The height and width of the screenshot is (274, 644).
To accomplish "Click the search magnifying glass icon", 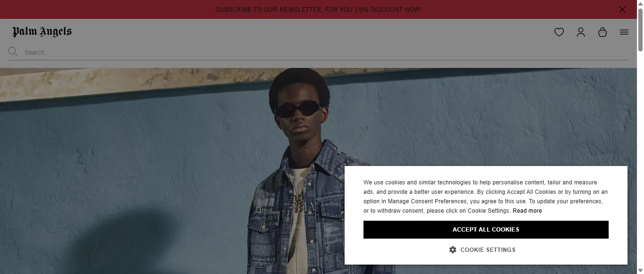I will tap(13, 51).
